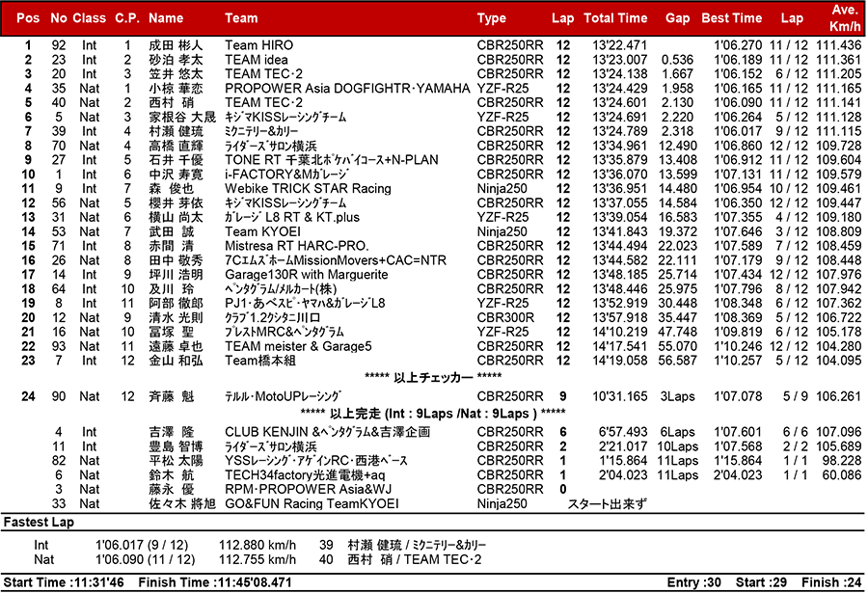
Task: Select team name 'Team HIRO'
Action: pyautogui.click(x=259, y=45)
